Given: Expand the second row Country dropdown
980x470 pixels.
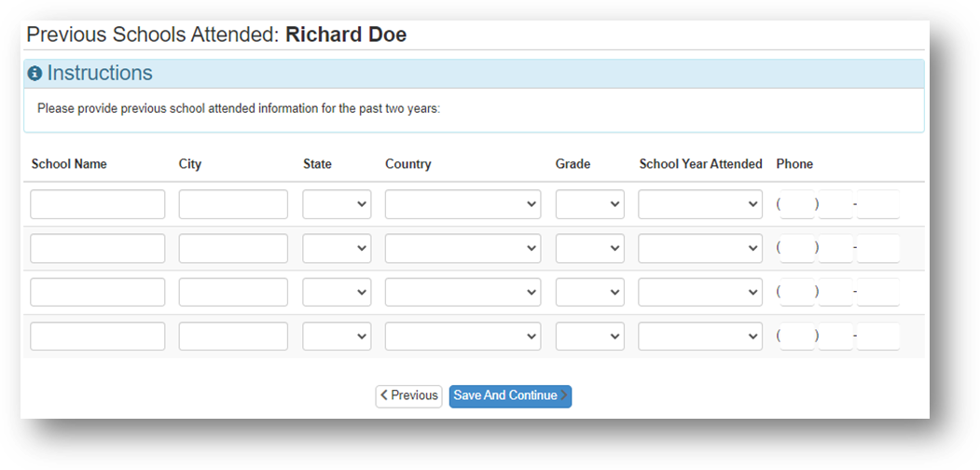Looking at the screenshot, I should (463, 248).
